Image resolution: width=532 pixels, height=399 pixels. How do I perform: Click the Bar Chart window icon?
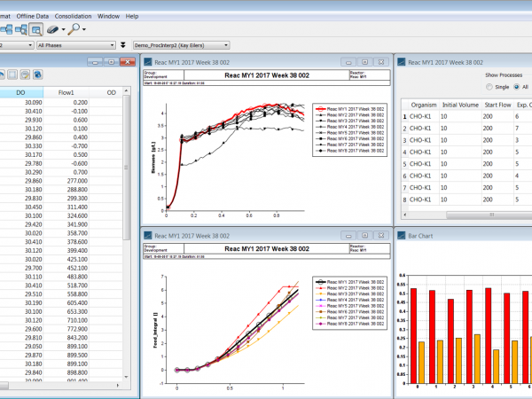[x=402, y=236]
